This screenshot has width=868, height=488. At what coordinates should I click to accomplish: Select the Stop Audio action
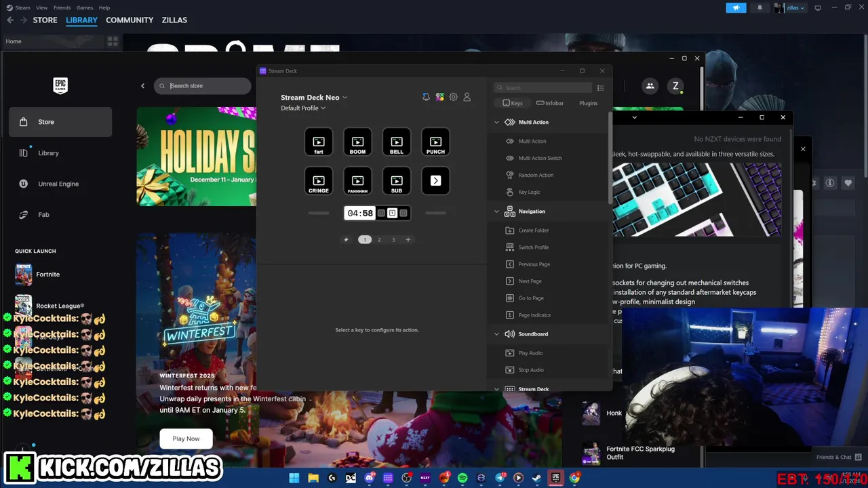point(531,370)
